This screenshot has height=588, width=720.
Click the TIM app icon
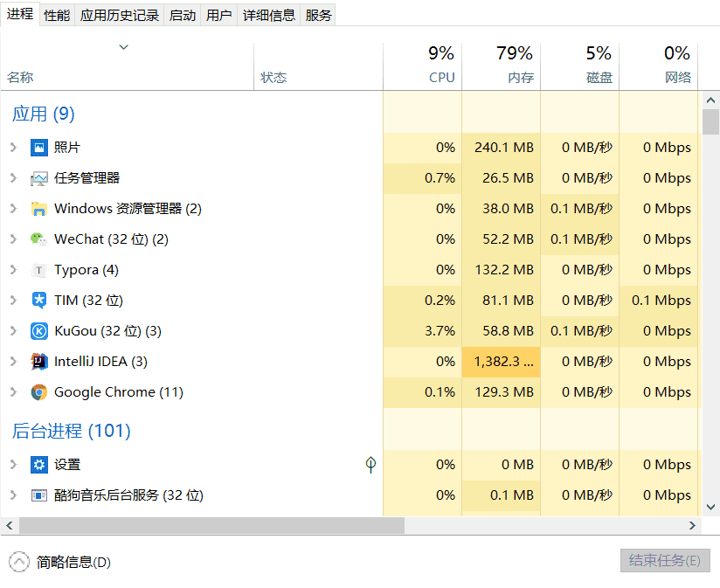(39, 301)
